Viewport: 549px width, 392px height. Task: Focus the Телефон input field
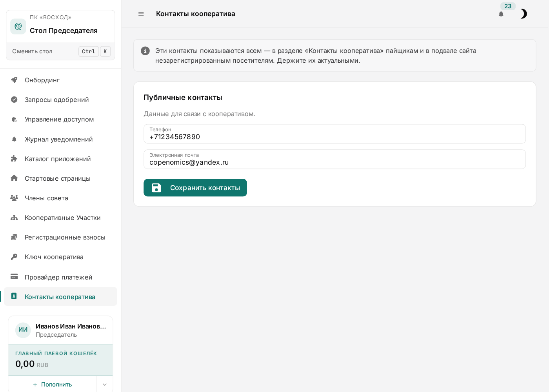point(334,134)
